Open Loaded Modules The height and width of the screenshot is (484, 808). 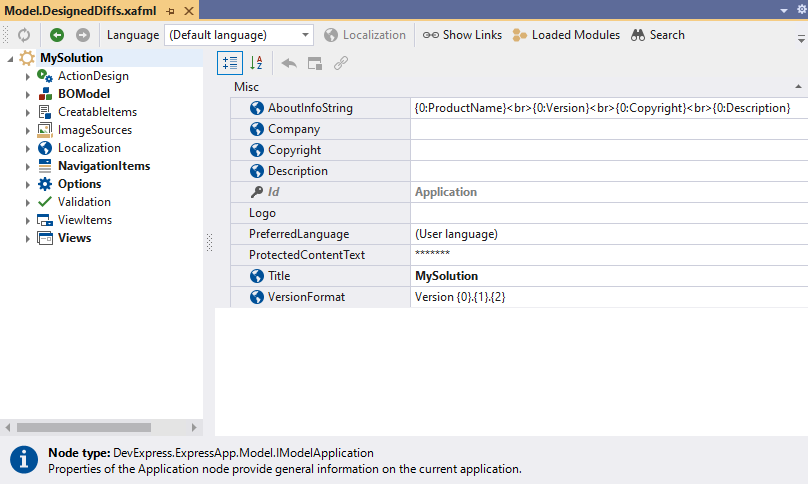coord(566,35)
